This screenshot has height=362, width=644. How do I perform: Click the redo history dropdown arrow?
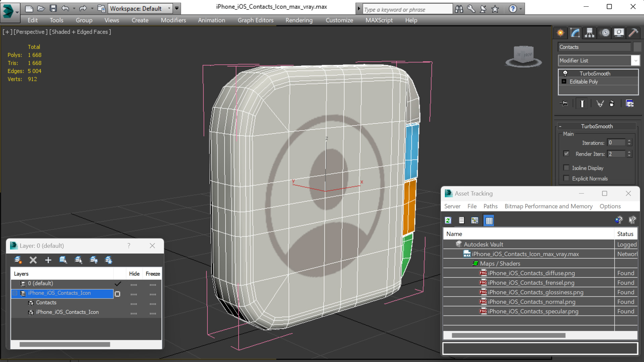point(92,8)
